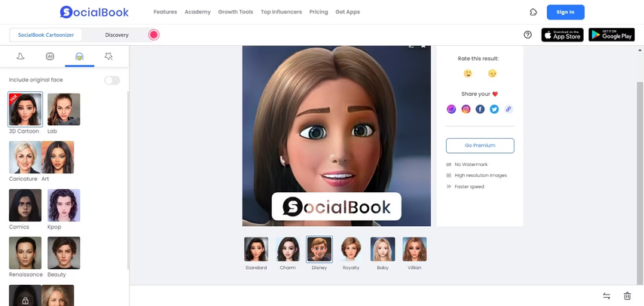Open the help question mark icon
This screenshot has width=644, height=306.
(x=528, y=35)
